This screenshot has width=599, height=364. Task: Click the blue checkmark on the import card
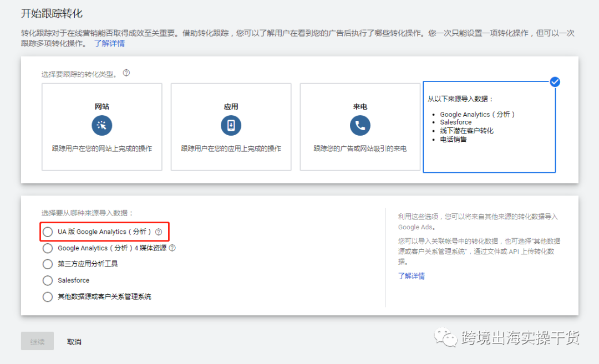555,81
